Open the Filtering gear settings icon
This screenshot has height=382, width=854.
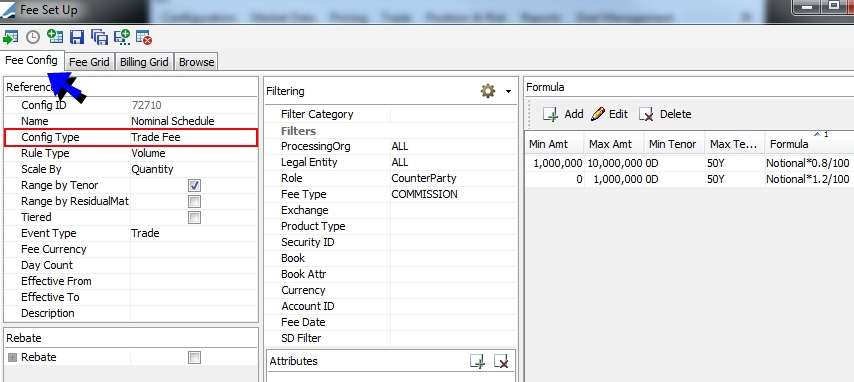coord(487,91)
